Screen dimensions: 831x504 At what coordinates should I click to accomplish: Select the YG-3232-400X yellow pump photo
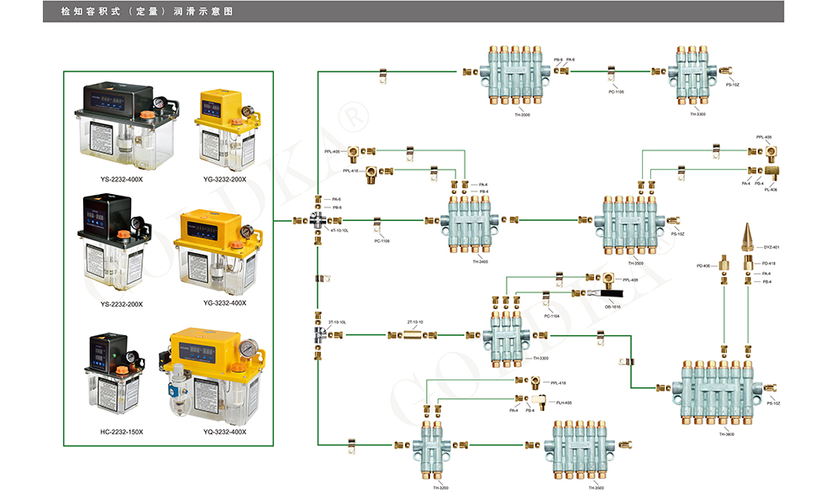215,249
